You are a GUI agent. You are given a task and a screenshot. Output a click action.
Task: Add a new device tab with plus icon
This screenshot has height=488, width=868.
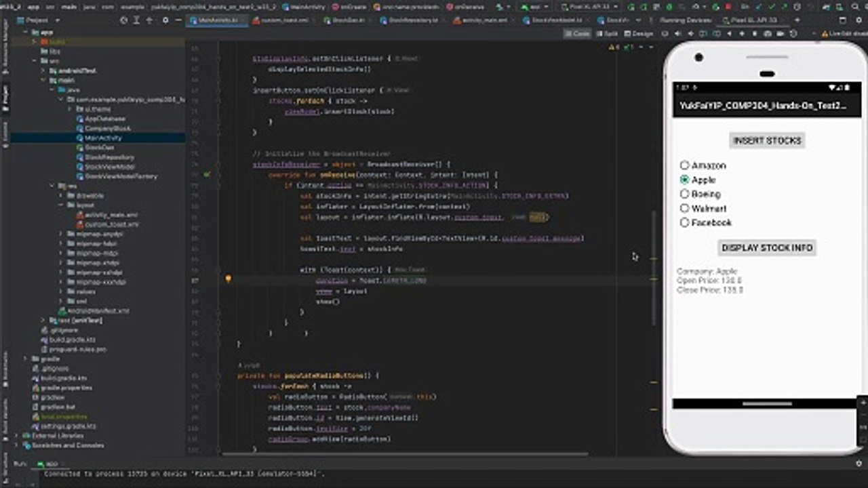(x=797, y=20)
